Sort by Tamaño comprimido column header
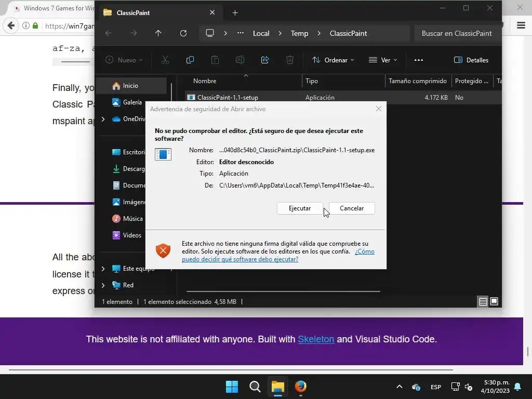The image size is (532, 399). [x=418, y=81]
